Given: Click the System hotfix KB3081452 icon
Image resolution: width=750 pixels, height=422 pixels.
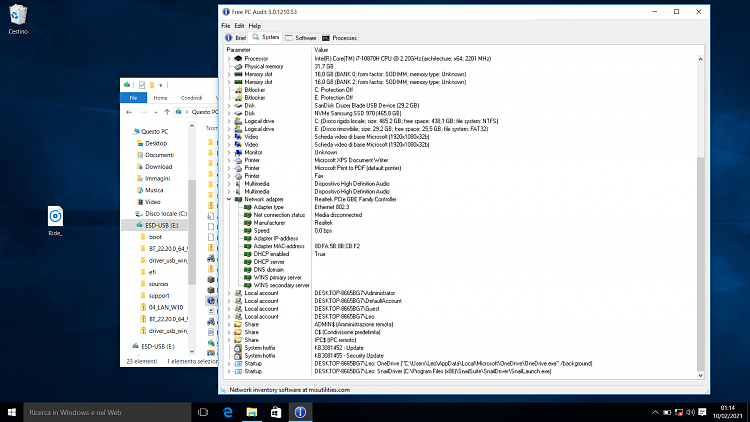Looking at the screenshot, I should 238,348.
